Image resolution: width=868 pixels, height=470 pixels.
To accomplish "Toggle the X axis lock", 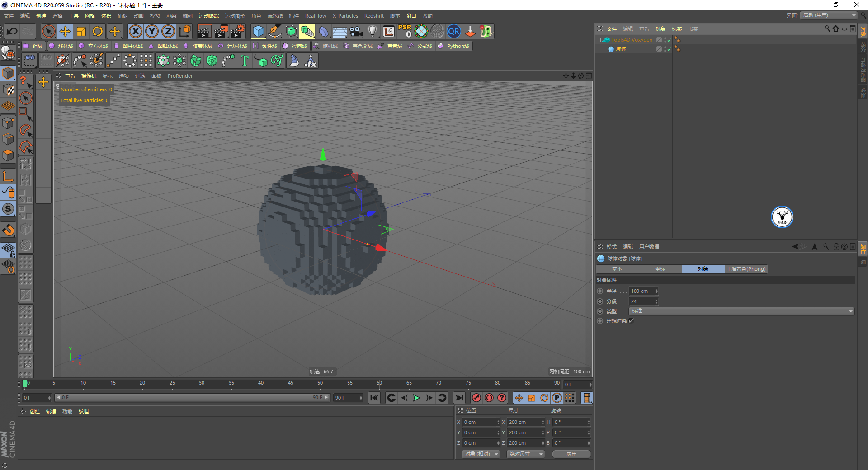I will [x=136, y=31].
